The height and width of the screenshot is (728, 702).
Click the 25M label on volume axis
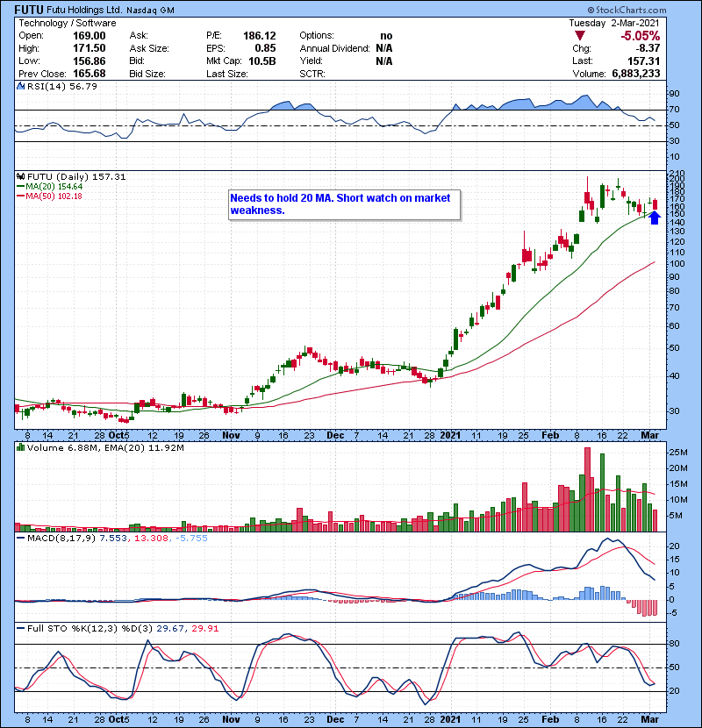[677, 453]
